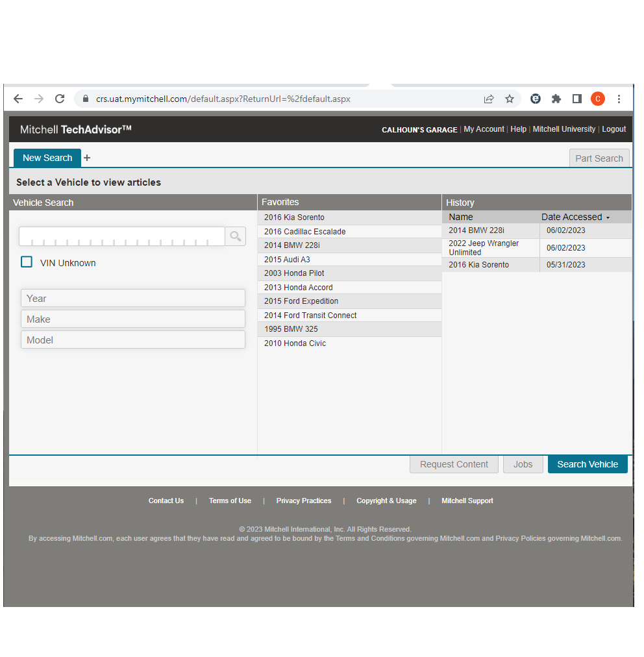Open Privacy Practices footer link
Image resolution: width=644 pixels, height=657 pixels.
(x=304, y=501)
